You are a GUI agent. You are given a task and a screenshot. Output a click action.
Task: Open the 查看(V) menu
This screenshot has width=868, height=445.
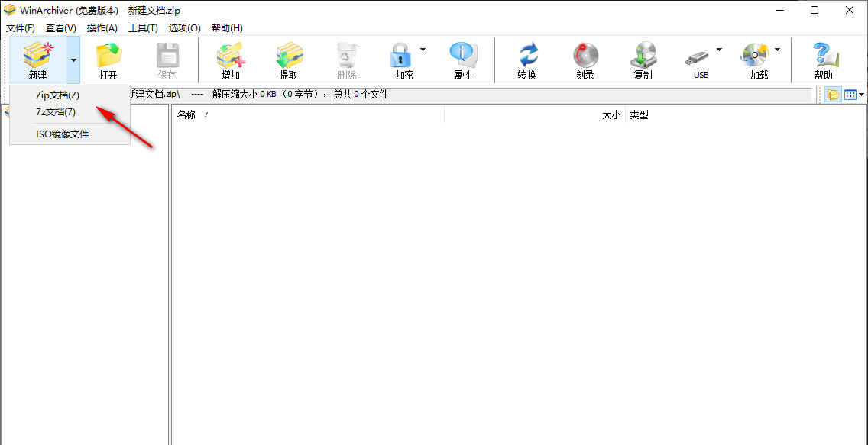pos(61,28)
